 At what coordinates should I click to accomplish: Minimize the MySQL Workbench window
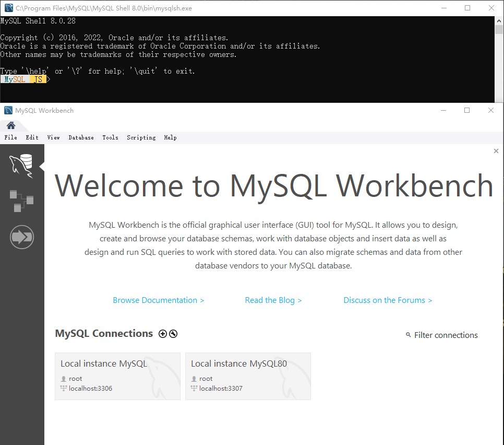(x=443, y=110)
